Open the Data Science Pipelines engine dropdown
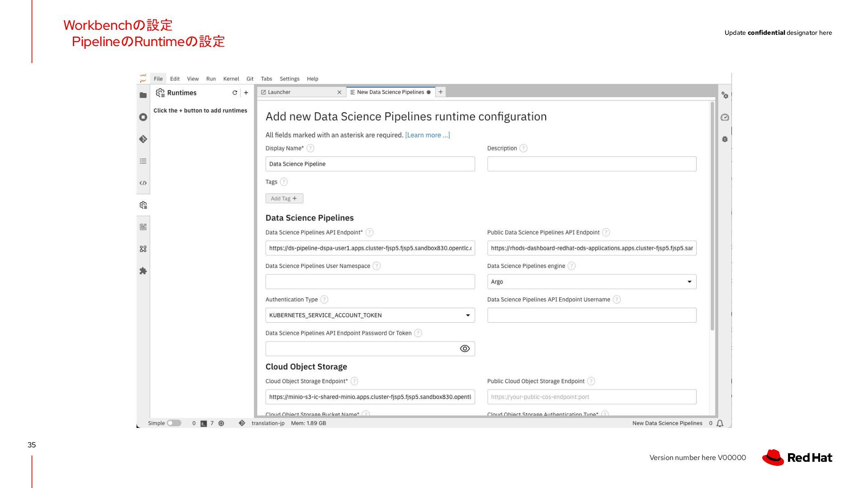This screenshot has height=488, width=868. [592, 282]
